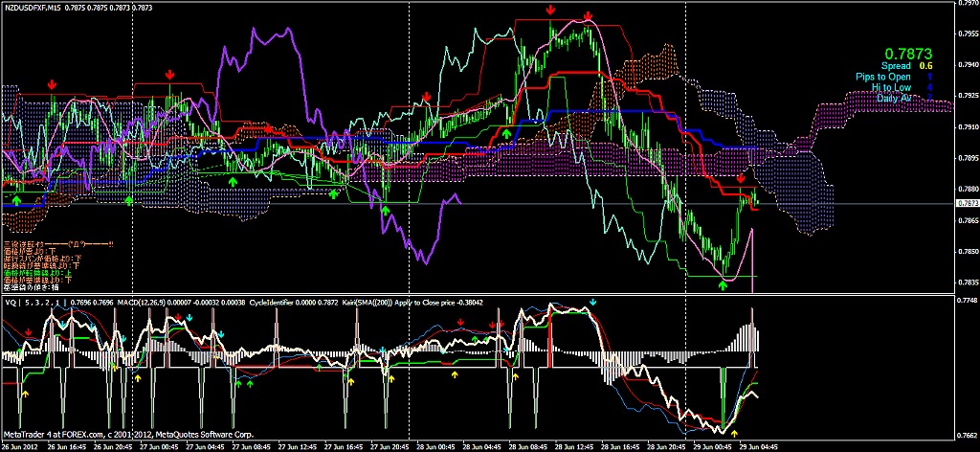This screenshot has height=452, width=980.
Task: Click the 0.7880 price axis level
Action: click(x=968, y=189)
